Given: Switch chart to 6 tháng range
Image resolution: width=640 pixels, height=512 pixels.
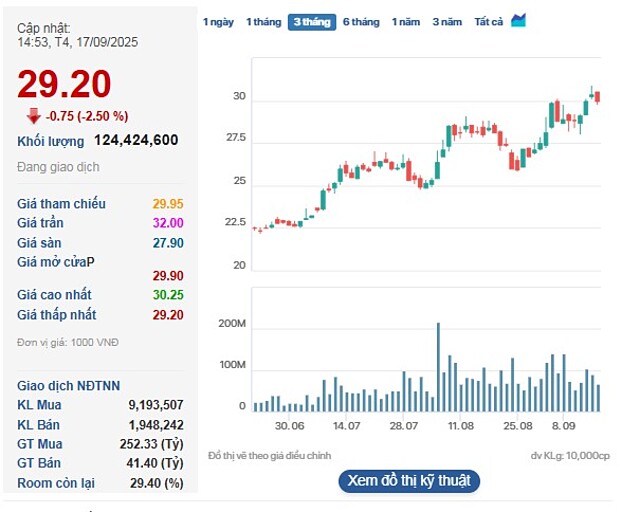Looking at the screenshot, I should click(x=361, y=21).
